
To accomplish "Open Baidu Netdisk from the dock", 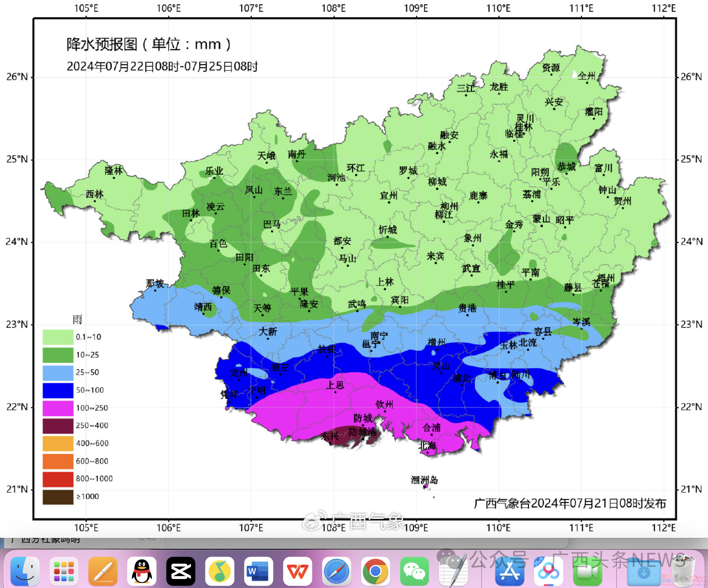I will tap(548, 571).
